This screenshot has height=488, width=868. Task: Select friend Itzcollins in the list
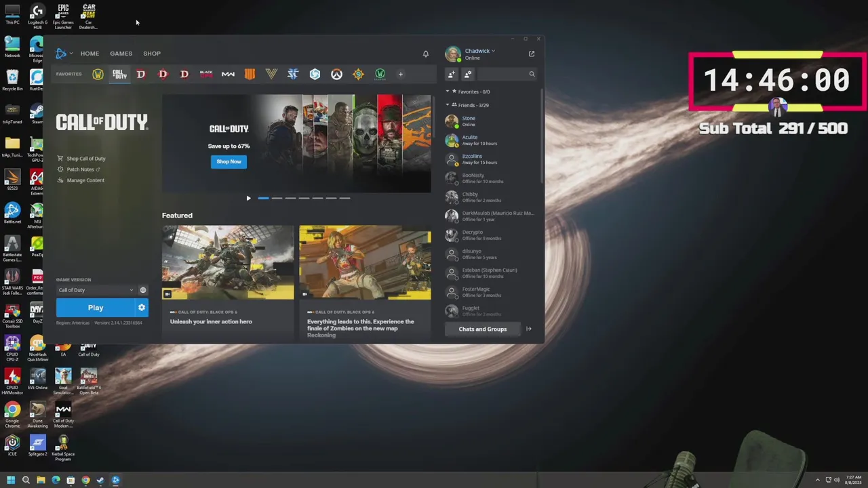click(492, 159)
